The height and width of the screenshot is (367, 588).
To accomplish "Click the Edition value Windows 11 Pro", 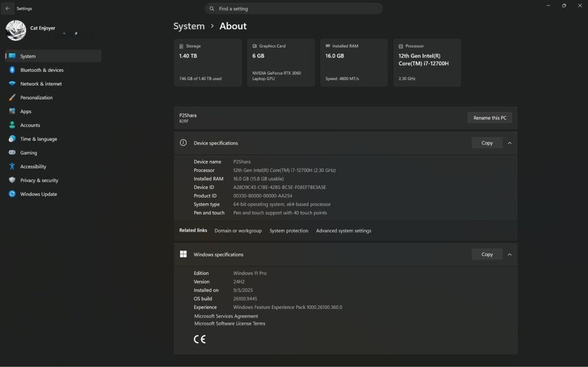I will click(250, 273).
